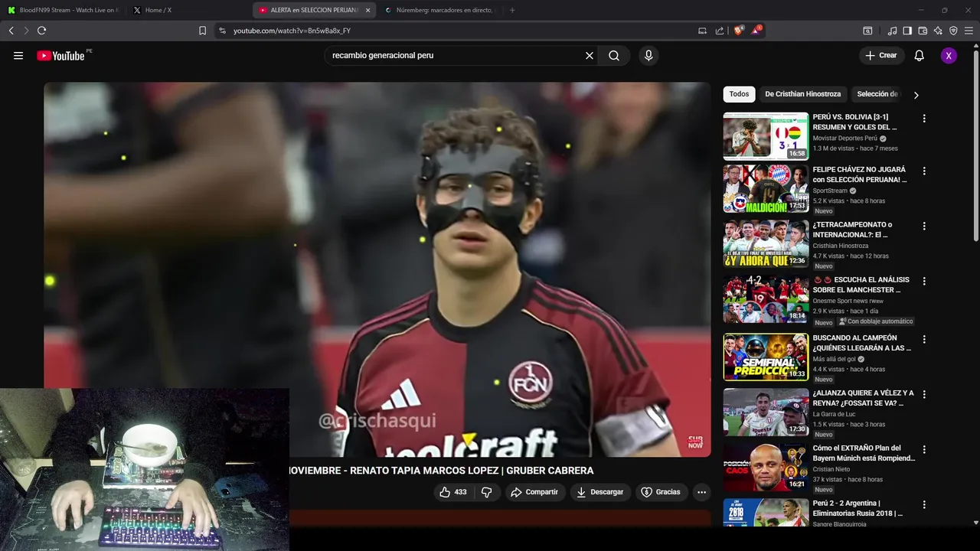
Task: Go back with the browser back arrow
Action: 11,31
